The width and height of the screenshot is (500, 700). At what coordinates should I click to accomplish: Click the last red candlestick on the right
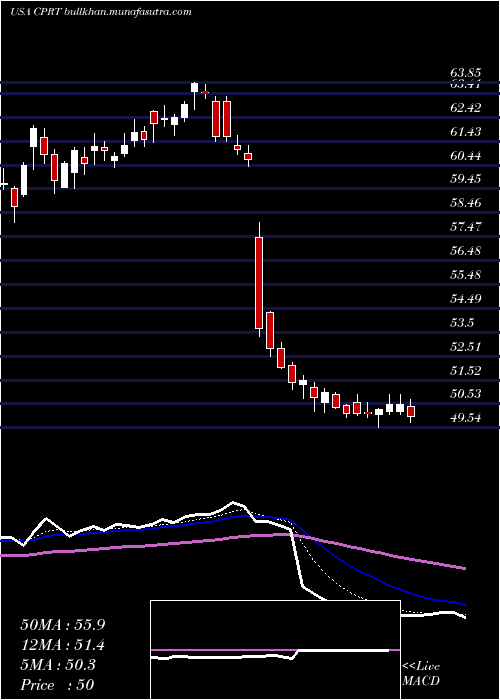coord(411,411)
